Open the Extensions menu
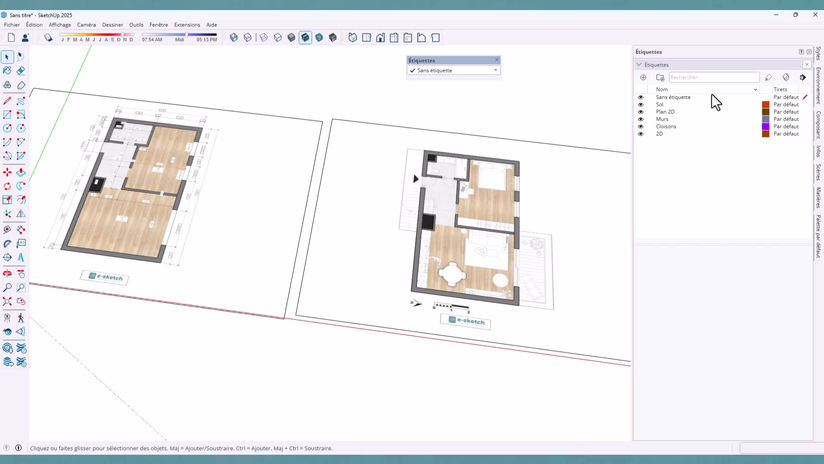The image size is (824, 464). coord(187,25)
